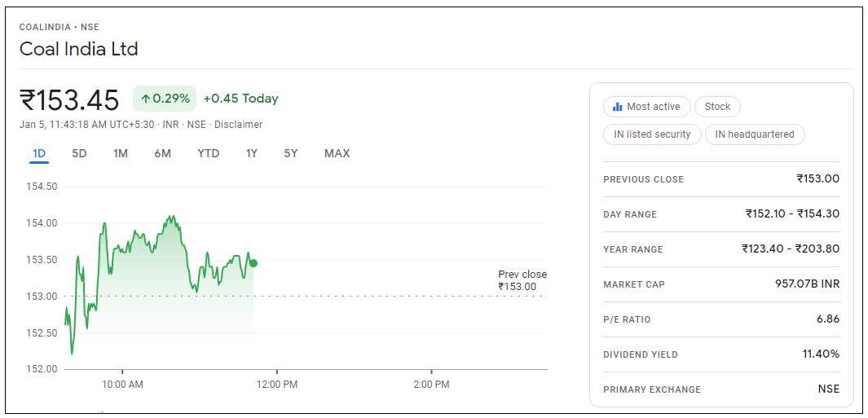
Task: Click the 12:00 PM axis label
Action: pyautogui.click(x=277, y=385)
